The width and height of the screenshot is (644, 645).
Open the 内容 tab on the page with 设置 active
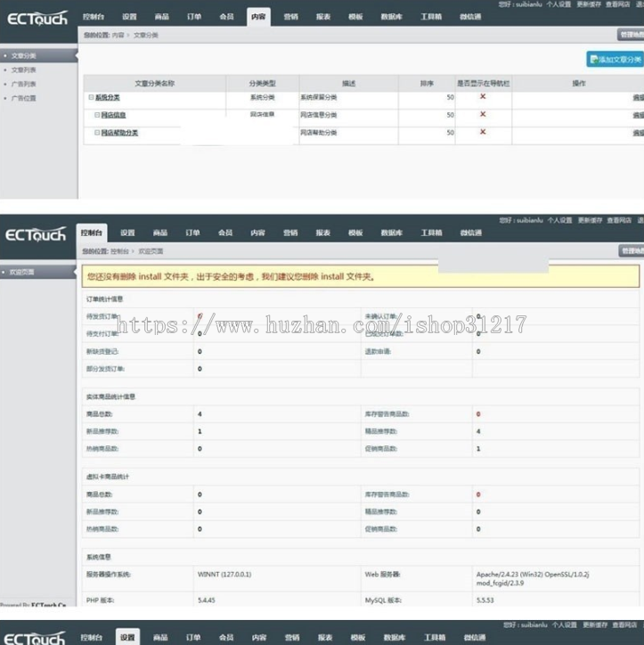(259, 638)
